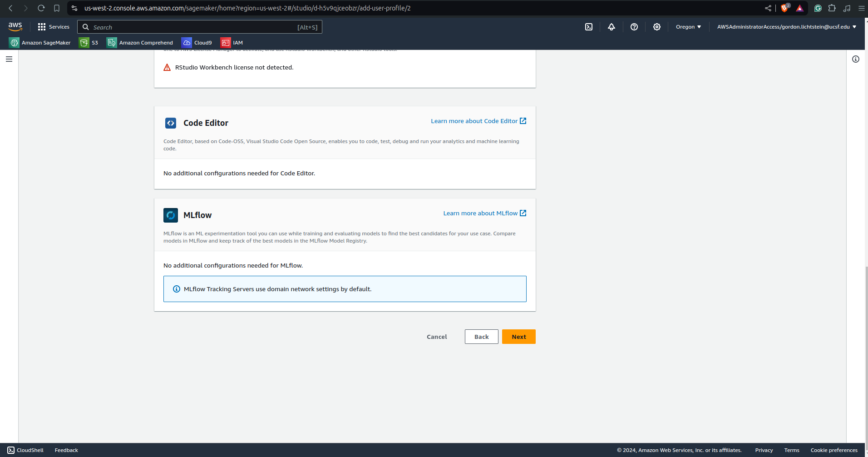868x457 pixels.
Task: Click the Grammarly extension icon
Action: (x=818, y=8)
